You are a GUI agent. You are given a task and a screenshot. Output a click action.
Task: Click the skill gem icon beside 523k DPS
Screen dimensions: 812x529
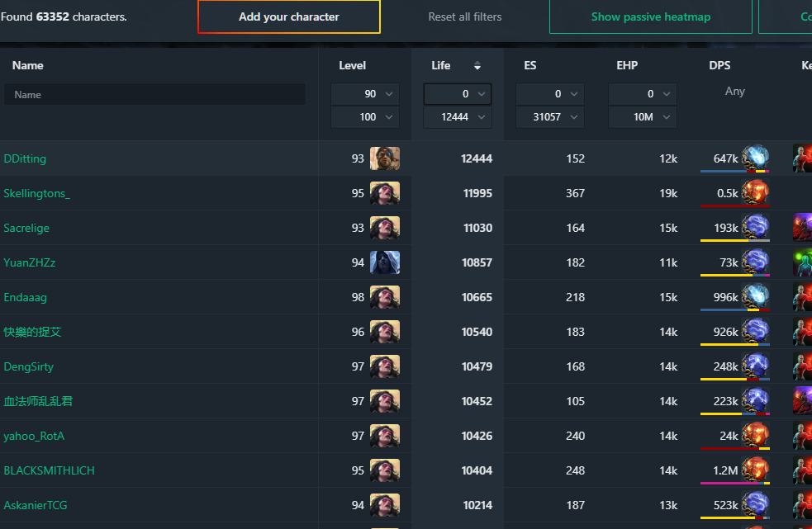[x=755, y=503]
